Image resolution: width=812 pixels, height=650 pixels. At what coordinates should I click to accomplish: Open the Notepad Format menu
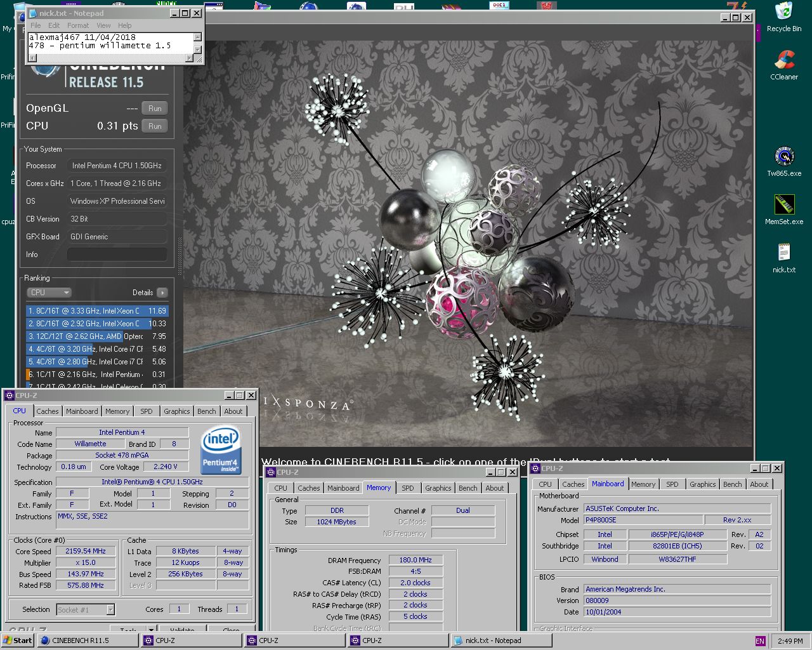coord(78,25)
